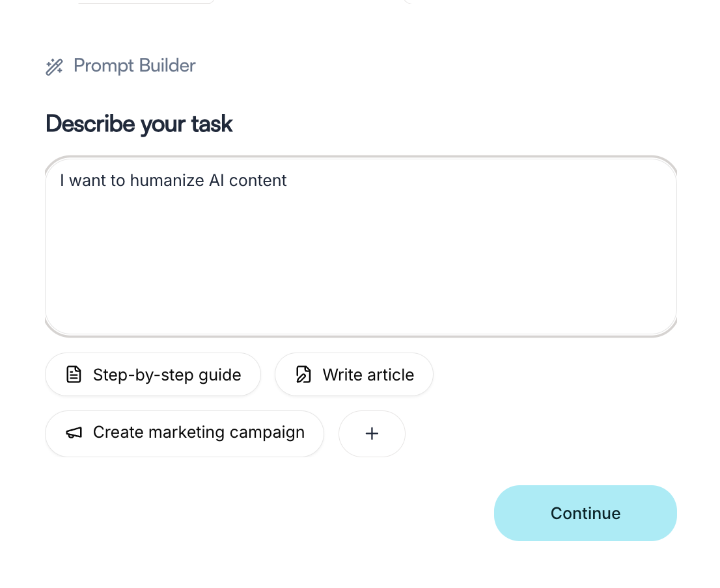Click the magic wand Prompt Builder icon
The width and height of the screenshot is (720, 588).
click(x=54, y=66)
